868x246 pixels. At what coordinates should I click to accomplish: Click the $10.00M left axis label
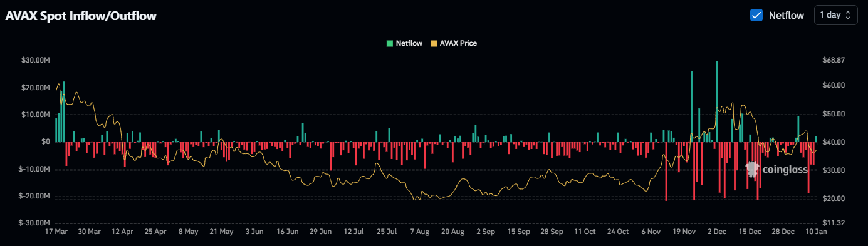point(36,115)
